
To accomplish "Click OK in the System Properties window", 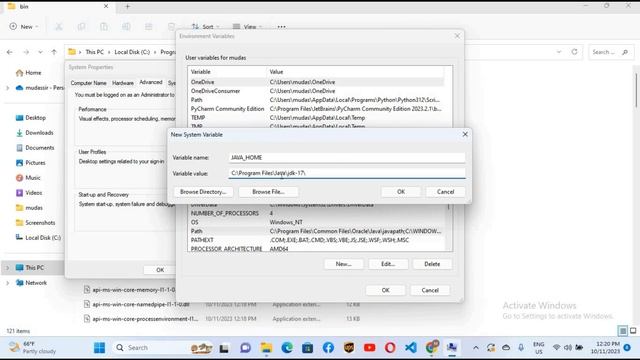I will [160, 270].
